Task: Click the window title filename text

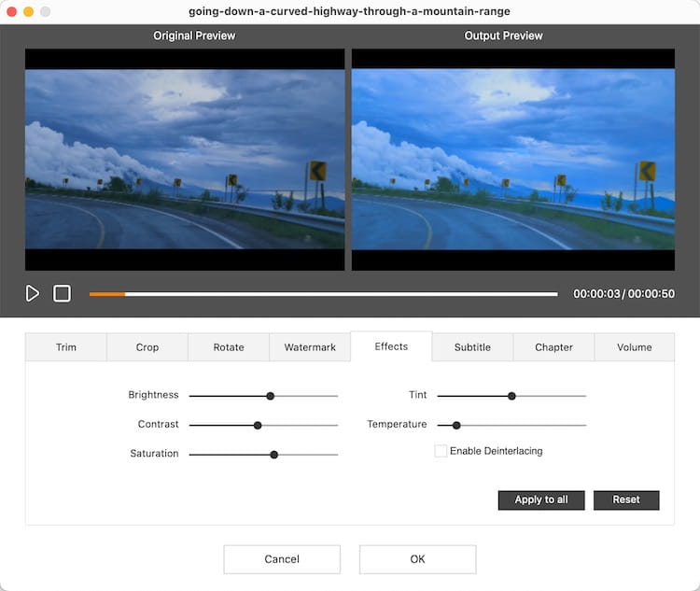Action: 349,11
